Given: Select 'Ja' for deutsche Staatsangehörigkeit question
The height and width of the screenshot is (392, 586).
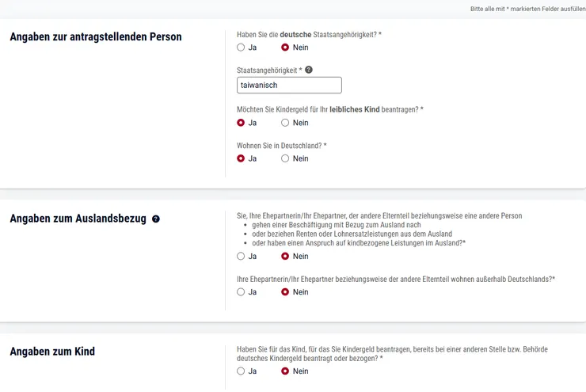Looking at the screenshot, I should 241,48.
